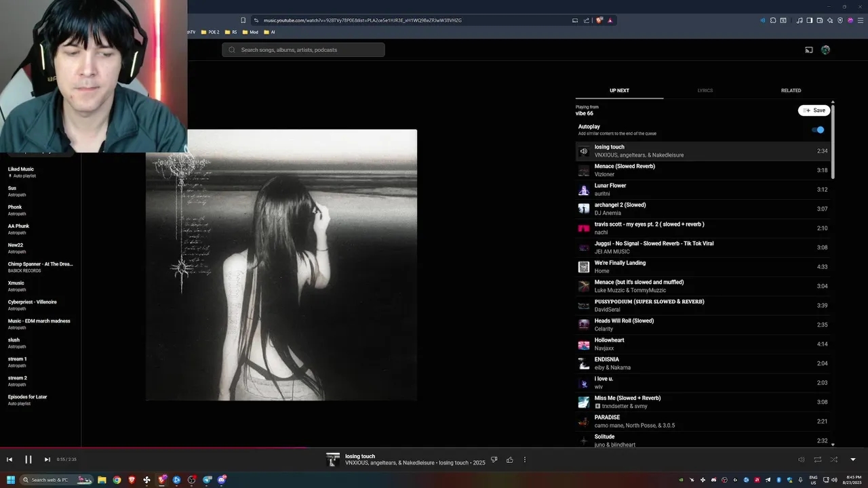Switch to the RELATED tab
Image resolution: width=868 pixels, height=488 pixels.
(x=791, y=91)
